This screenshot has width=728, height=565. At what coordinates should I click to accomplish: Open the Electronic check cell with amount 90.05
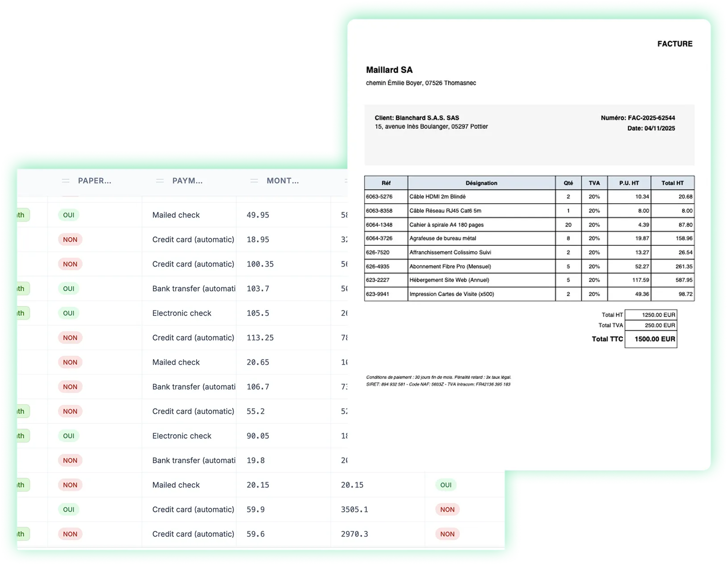click(182, 436)
